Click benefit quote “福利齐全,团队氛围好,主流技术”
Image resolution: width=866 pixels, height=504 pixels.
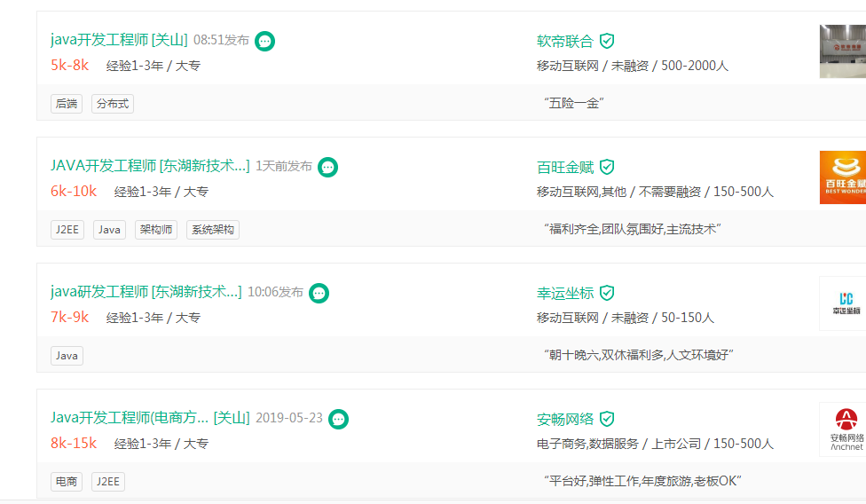click(x=633, y=229)
